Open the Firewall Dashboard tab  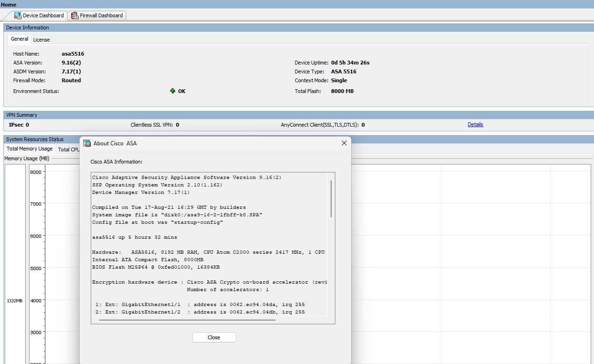pyautogui.click(x=97, y=15)
